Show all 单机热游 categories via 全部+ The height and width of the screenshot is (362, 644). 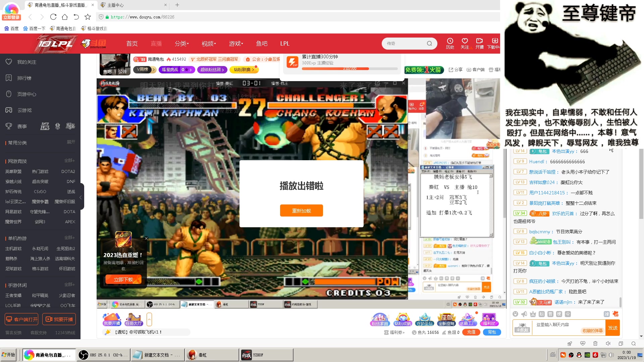pyautogui.click(x=69, y=238)
